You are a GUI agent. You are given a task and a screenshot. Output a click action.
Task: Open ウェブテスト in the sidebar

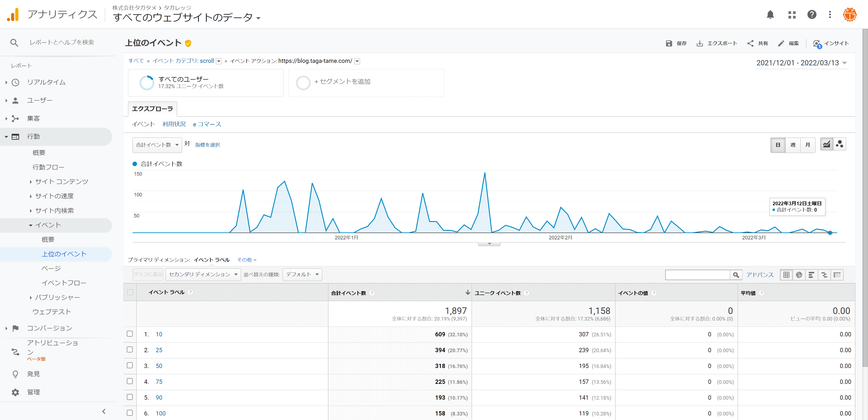(52, 312)
